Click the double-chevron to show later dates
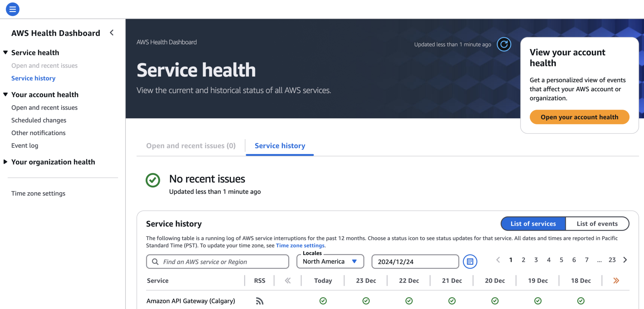The image size is (644, 309). [x=615, y=280]
